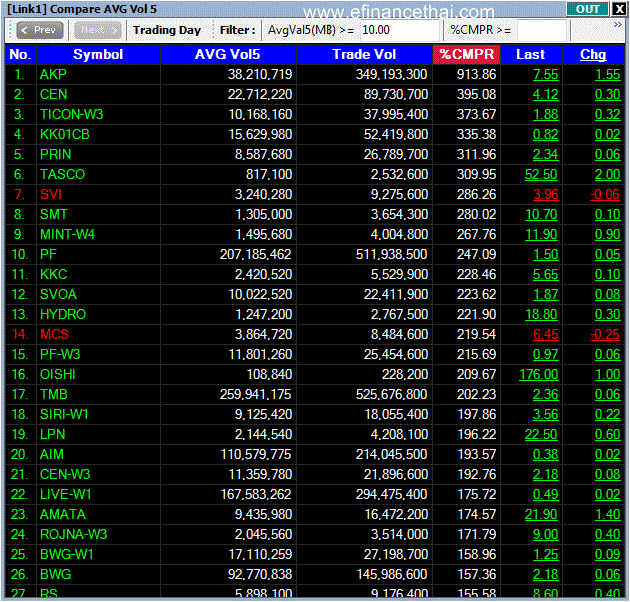This screenshot has width=630, height=602.
Task: Select the TASCO symbol
Action: coord(62,174)
